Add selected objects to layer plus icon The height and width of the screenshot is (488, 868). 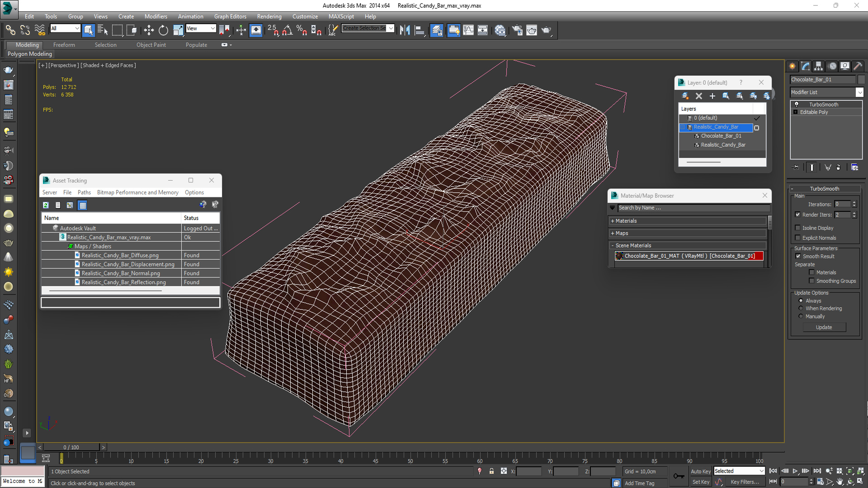[712, 96]
